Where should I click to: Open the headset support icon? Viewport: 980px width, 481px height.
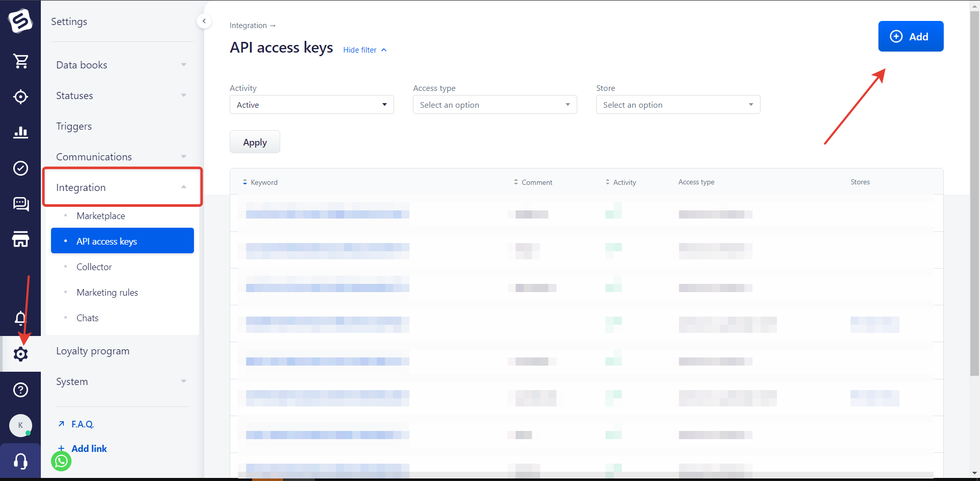click(20, 461)
